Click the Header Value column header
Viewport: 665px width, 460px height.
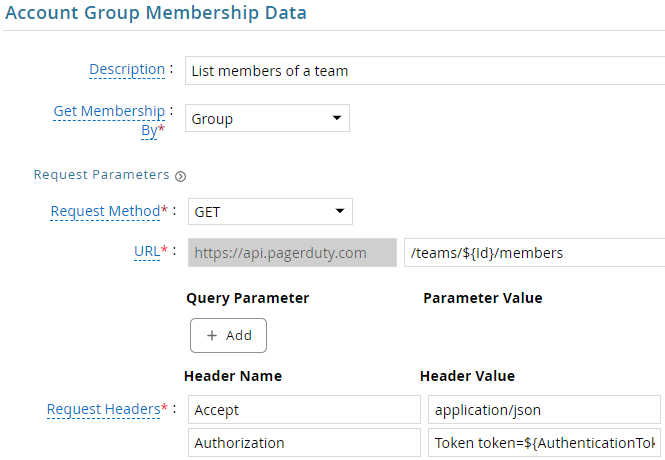[x=467, y=376]
